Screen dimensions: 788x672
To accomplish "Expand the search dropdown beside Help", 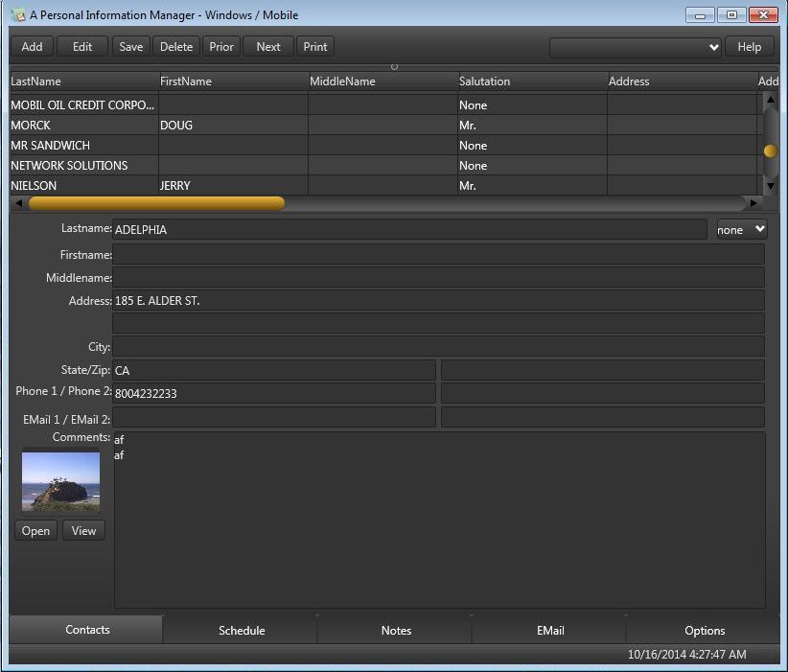I will 712,47.
